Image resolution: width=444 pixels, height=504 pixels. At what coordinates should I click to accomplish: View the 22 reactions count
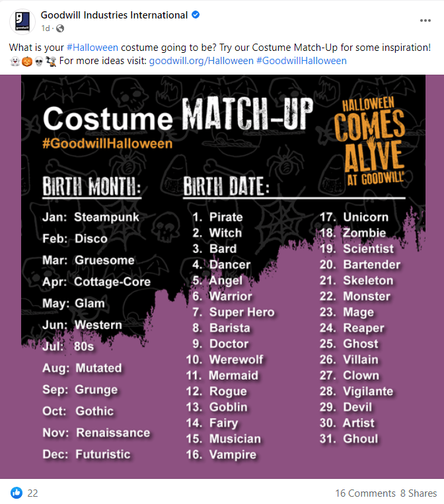(32, 493)
